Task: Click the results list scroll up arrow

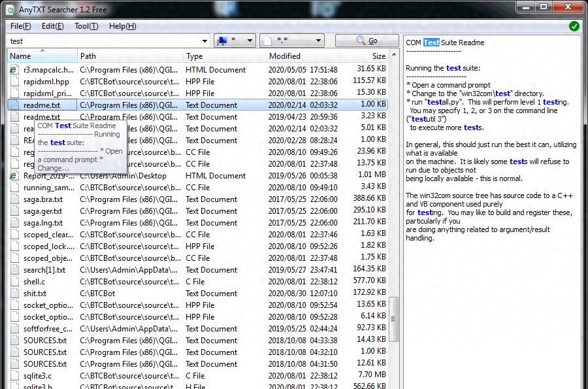Action: (394, 55)
